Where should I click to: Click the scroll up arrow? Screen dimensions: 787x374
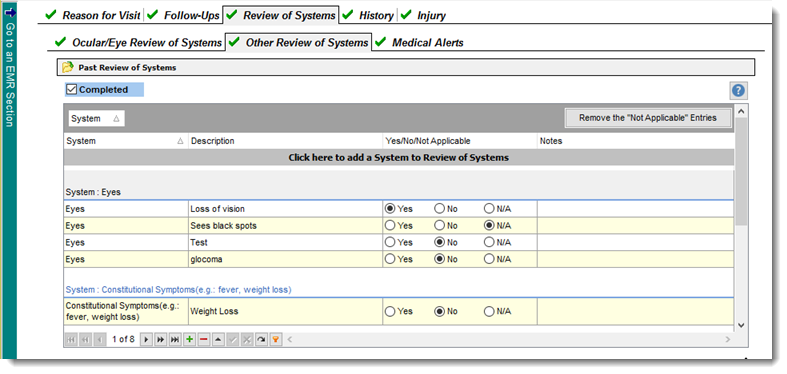741,110
